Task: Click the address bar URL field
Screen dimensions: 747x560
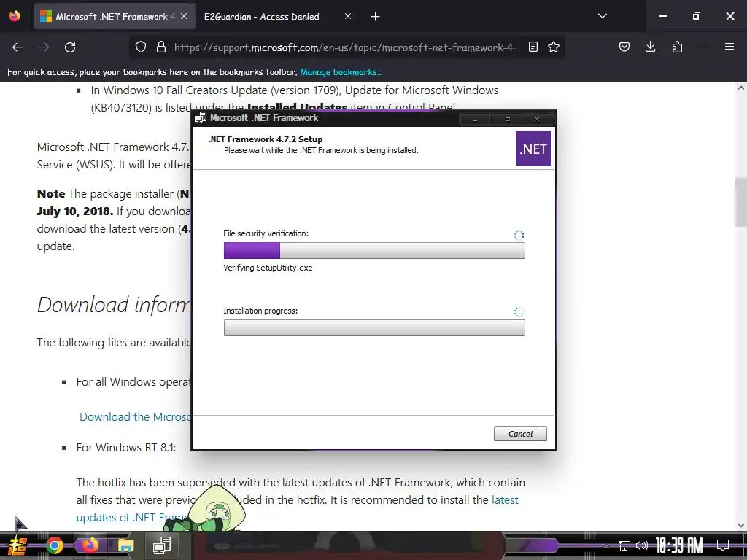Action: [345, 47]
